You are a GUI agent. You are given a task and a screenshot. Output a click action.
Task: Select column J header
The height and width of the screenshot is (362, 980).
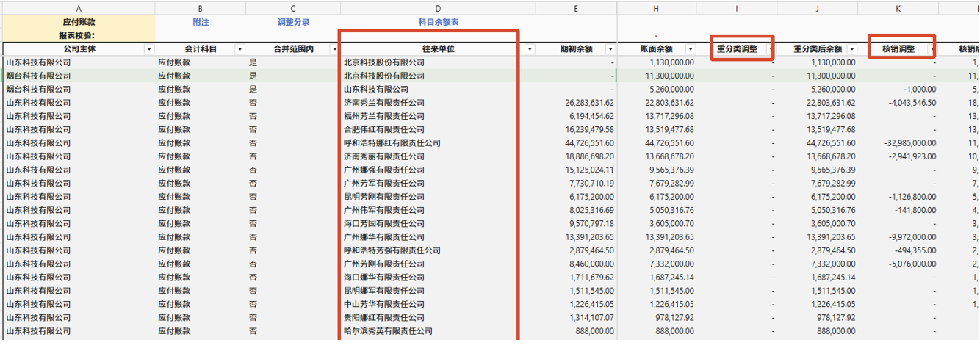tap(818, 8)
